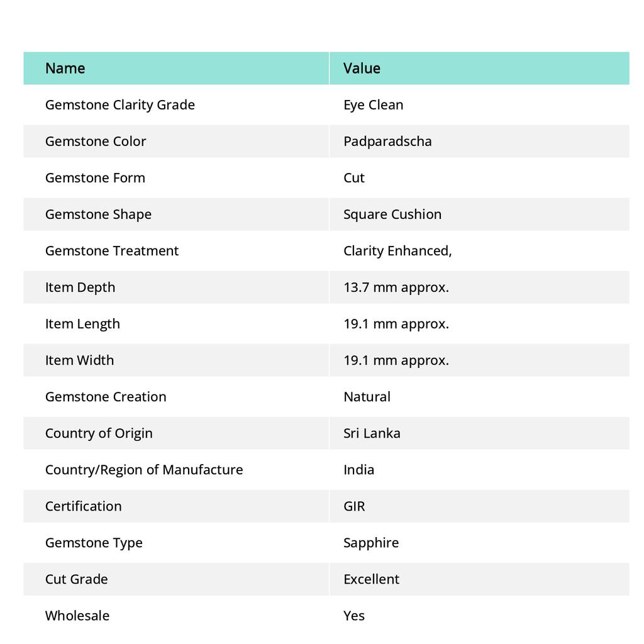
Task: Click the Country/Region of Manufacture label
Action: 144,470
